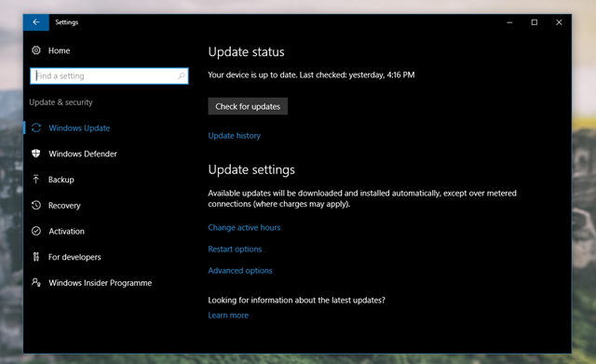The width and height of the screenshot is (596, 364).
Task: Open For developers settings
Action: click(74, 257)
